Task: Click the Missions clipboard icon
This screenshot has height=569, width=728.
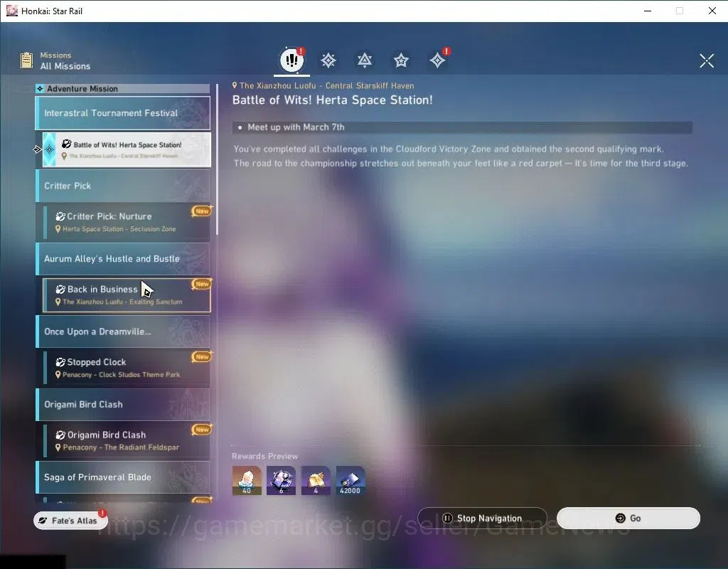Action: point(27,60)
